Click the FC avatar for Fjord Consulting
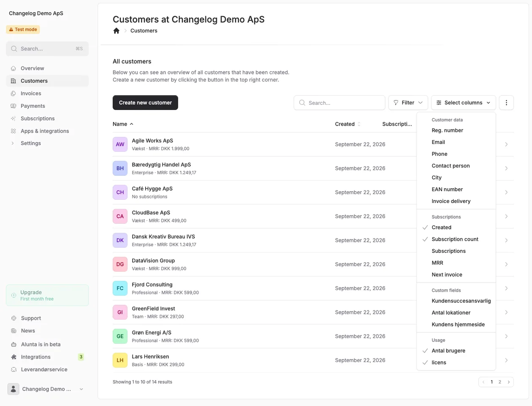This screenshot has width=532, height=406. click(x=120, y=288)
